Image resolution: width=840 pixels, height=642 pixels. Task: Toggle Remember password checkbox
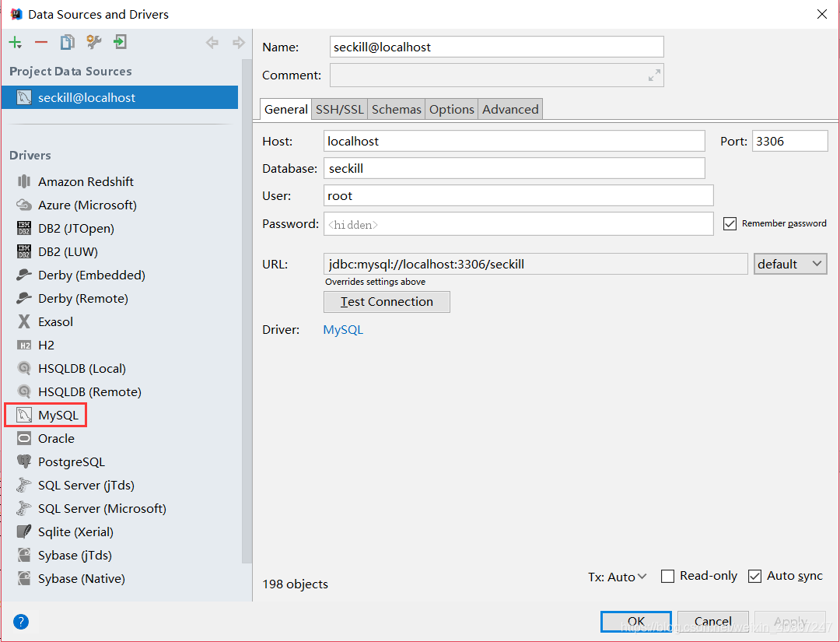click(x=730, y=223)
